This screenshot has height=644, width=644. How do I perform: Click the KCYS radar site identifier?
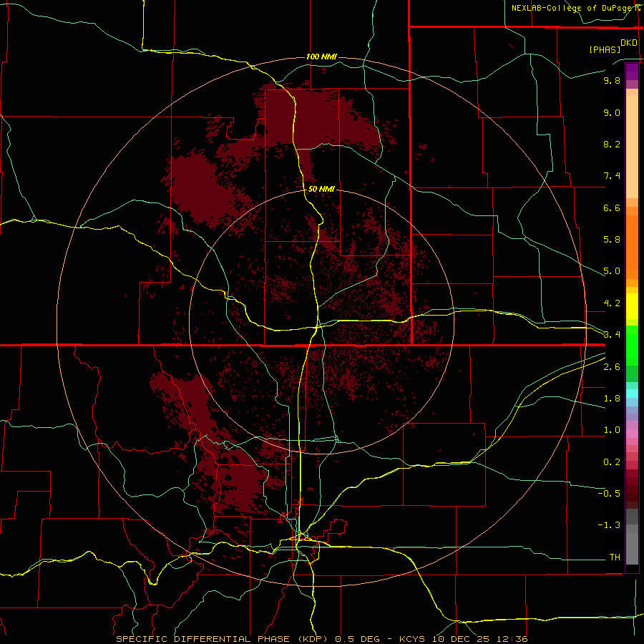pos(414,639)
